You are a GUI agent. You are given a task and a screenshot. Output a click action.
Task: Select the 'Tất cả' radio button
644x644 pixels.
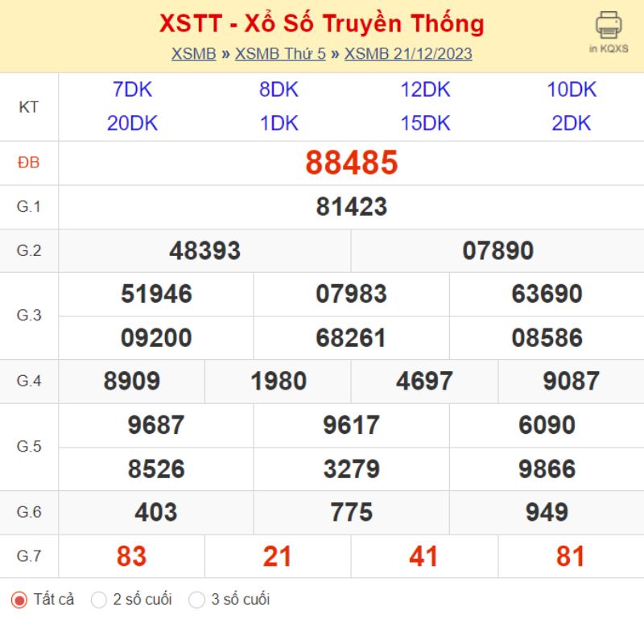(19, 600)
